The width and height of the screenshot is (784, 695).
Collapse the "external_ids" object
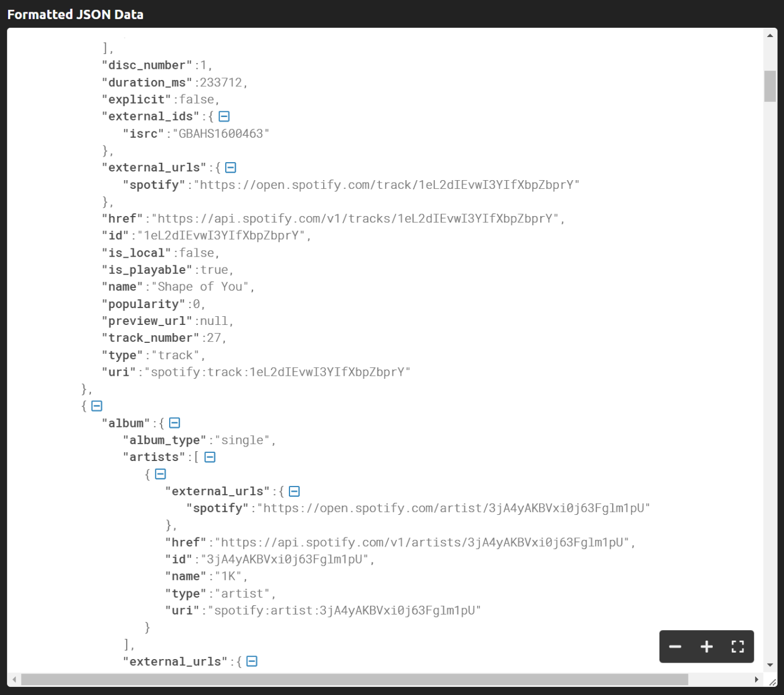click(224, 116)
